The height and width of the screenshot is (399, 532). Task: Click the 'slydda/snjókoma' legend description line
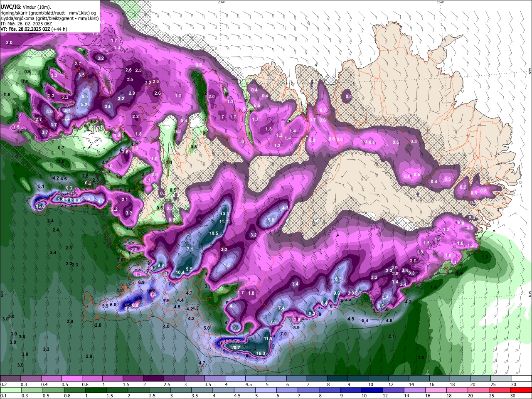point(49,18)
